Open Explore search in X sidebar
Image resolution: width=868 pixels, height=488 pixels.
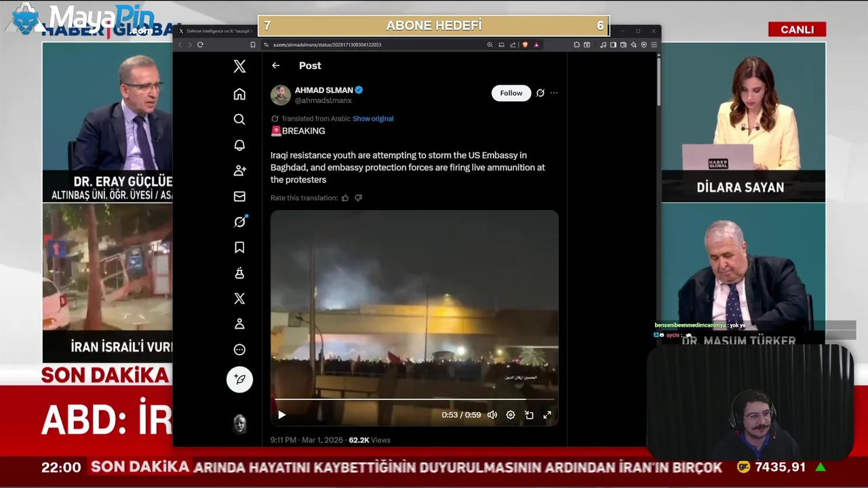[x=239, y=119]
